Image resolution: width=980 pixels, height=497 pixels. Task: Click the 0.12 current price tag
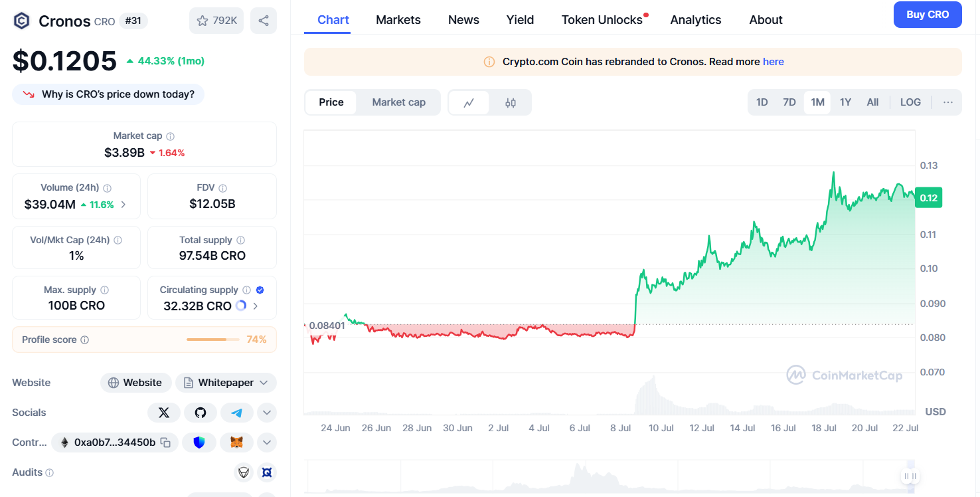[x=928, y=198]
